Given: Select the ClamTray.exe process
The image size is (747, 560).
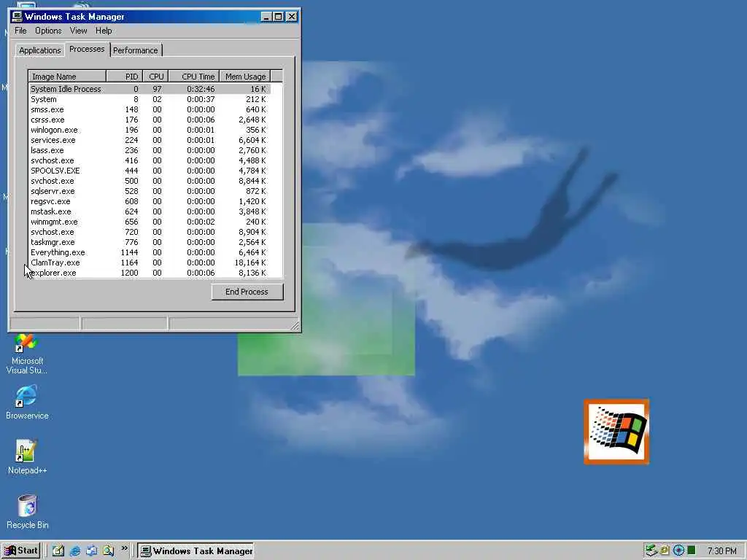Looking at the screenshot, I should click(149, 262).
